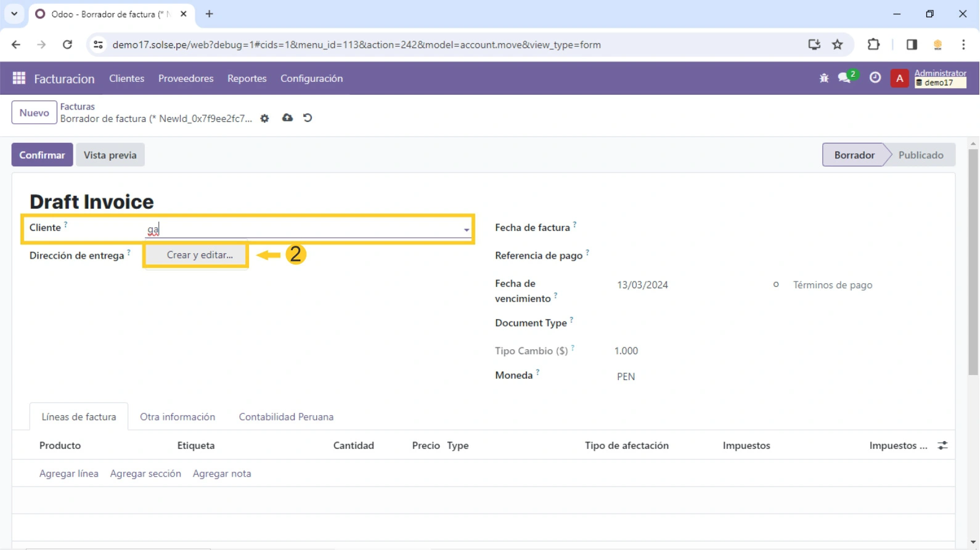The width and height of the screenshot is (980, 550).
Task: Save record with cloud upload icon
Action: pyautogui.click(x=287, y=118)
